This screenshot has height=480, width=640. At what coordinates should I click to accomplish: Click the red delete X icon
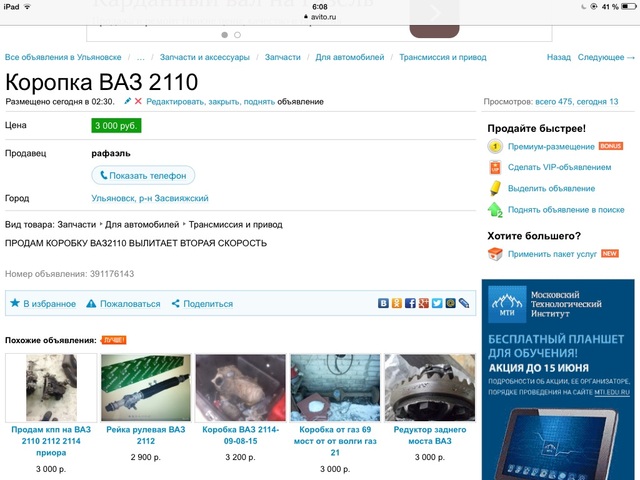(x=138, y=102)
